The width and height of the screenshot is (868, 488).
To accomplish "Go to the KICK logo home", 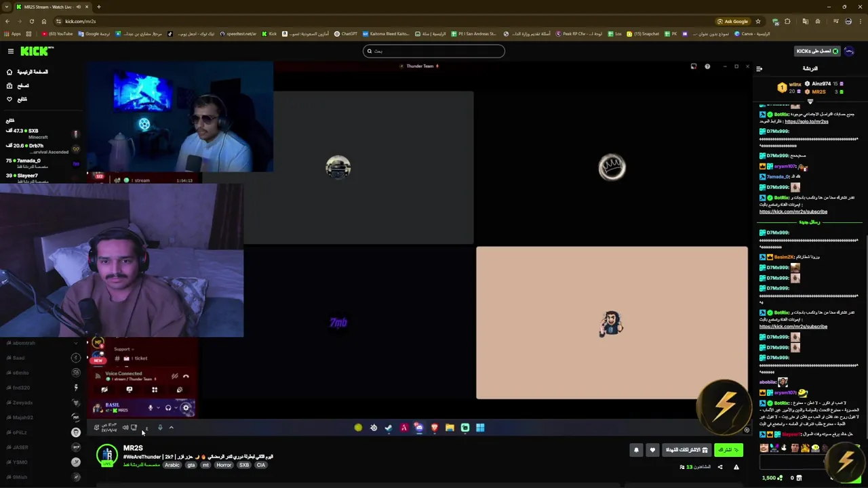I will [36, 51].
